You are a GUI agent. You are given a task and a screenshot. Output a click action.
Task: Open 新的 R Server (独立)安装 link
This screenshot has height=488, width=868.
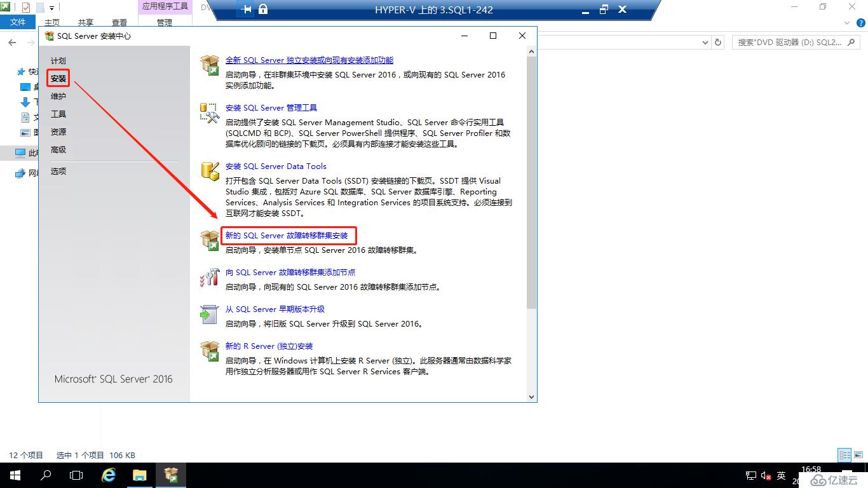click(269, 346)
